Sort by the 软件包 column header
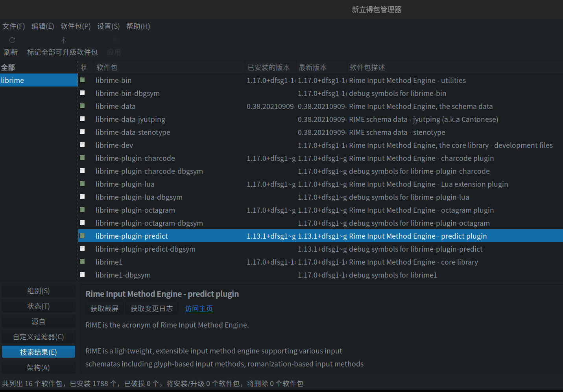The height and width of the screenshot is (392, 563). pos(169,67)
